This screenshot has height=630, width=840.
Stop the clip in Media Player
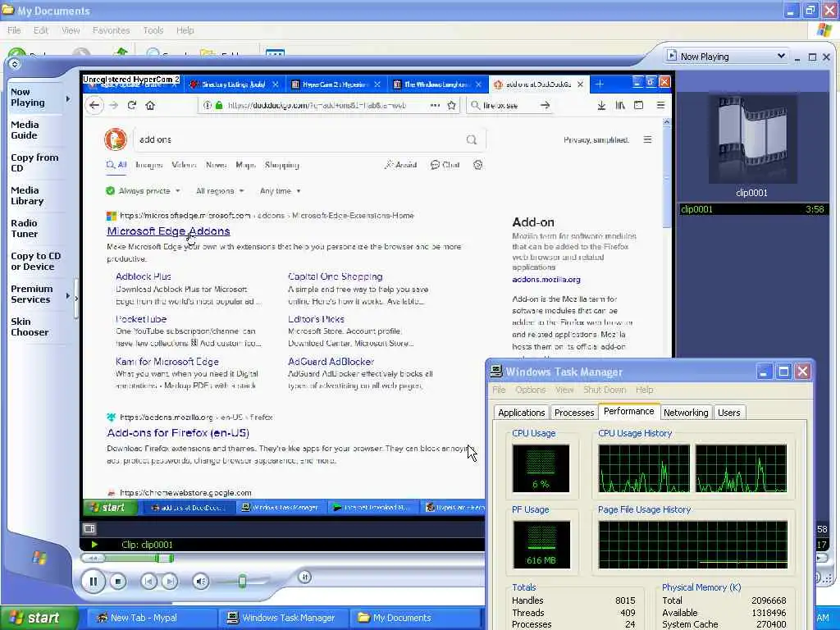click(x=118, y=582)
